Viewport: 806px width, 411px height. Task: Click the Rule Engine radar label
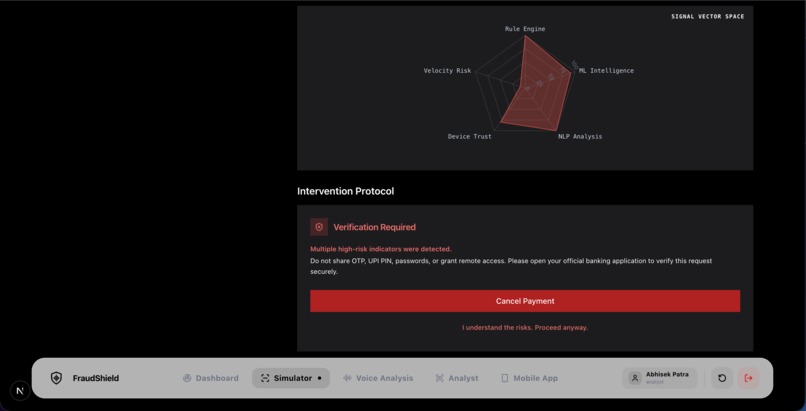525,29
